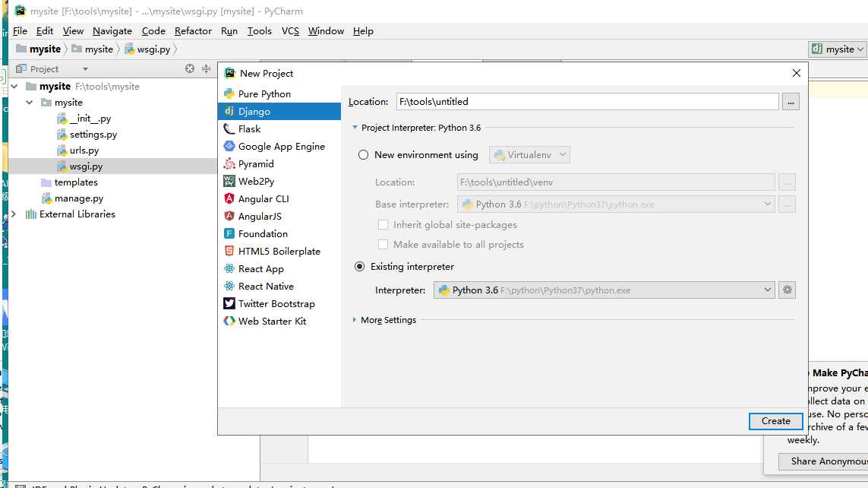Open Base interpreter dropdown
This screenshot has height=488, width=868.
coord(616,204)
